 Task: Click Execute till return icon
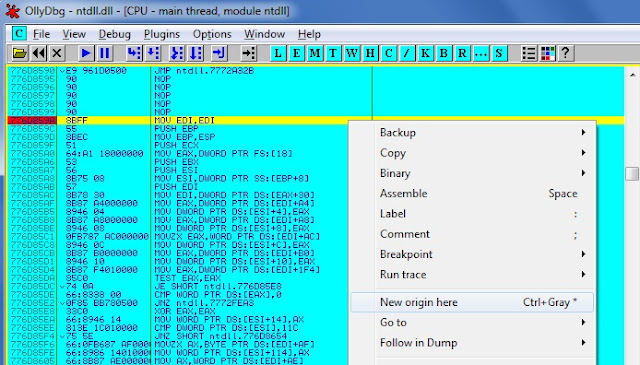(x=219, y=53)
